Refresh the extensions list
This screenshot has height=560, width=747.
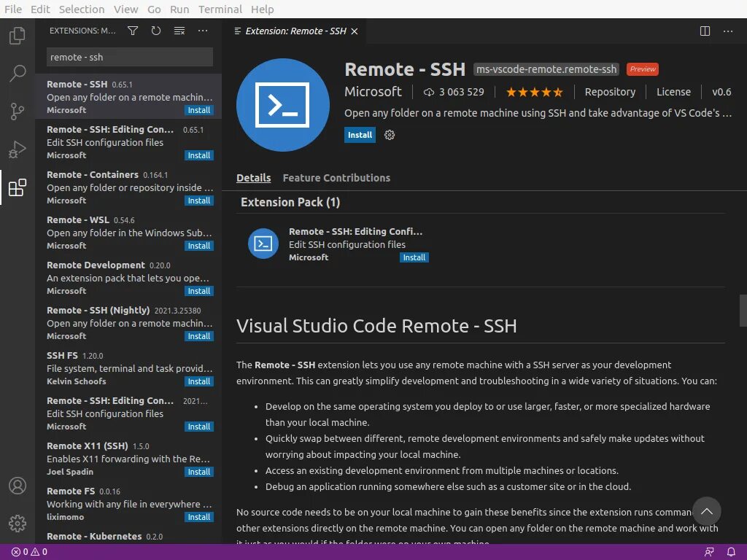(x=156, y=31)
